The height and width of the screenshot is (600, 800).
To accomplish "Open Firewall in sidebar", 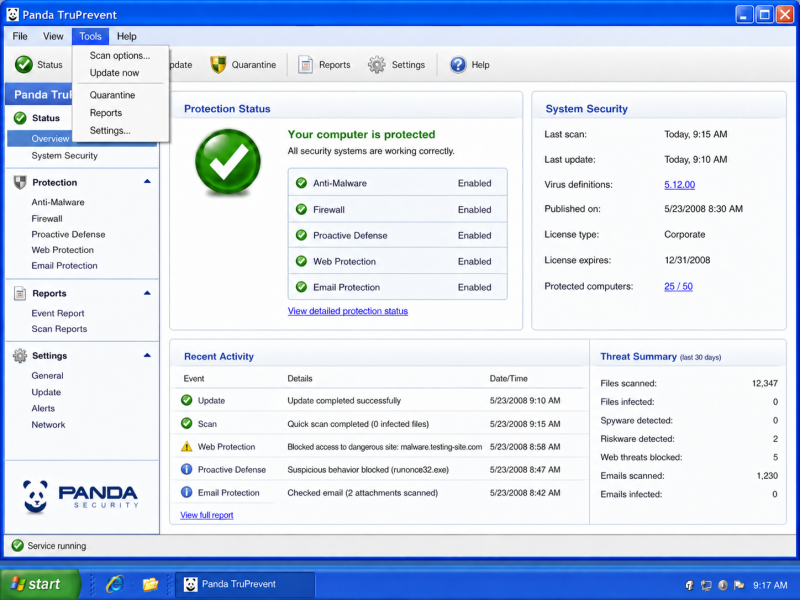I will [47, 218].
